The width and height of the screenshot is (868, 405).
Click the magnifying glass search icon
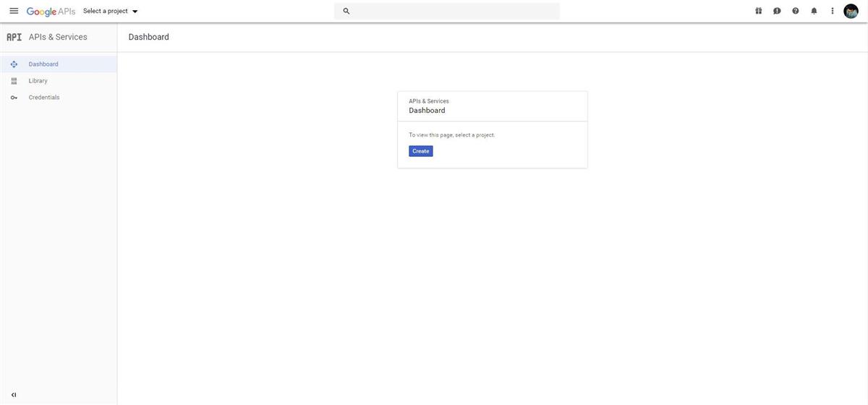click(346, 11)
